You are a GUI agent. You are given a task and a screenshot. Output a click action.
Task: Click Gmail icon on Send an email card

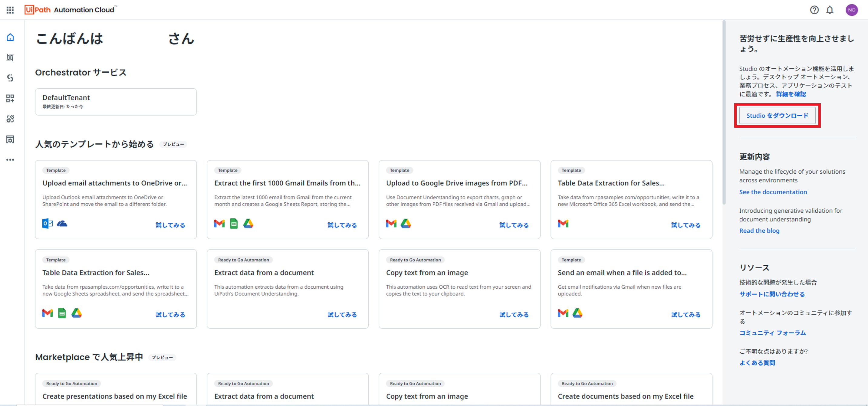pyautogui.click(x=563, y=313)
